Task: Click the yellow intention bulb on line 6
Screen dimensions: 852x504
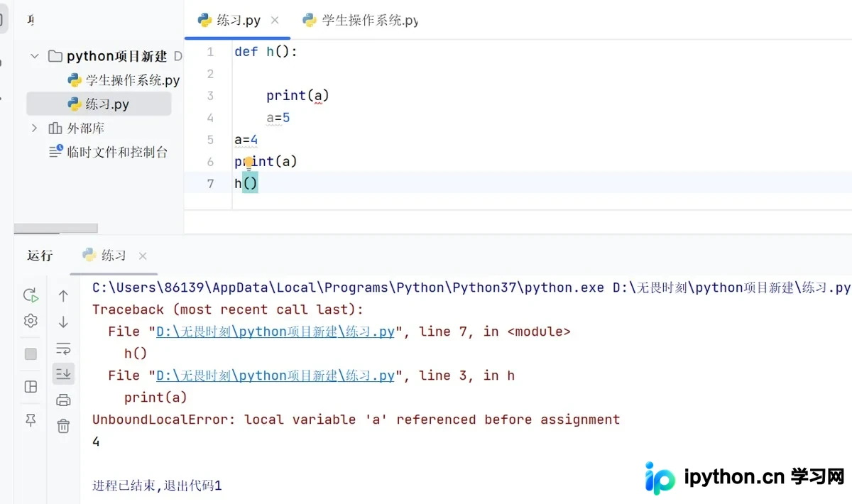Action: click(x=248, y=162)
